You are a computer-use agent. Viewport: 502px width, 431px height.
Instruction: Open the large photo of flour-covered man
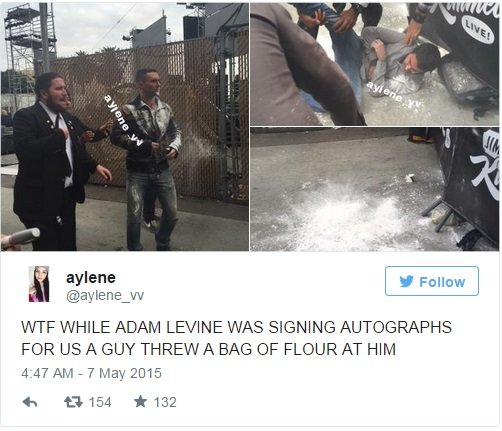125,127
